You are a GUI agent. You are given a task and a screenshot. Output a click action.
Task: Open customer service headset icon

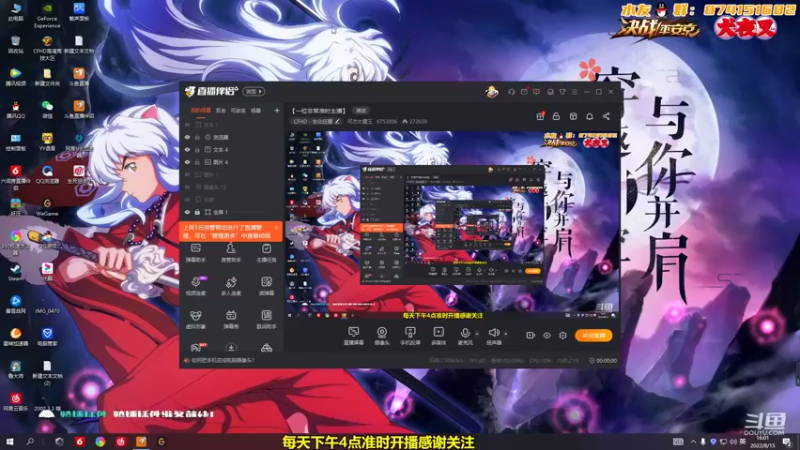click(511, 92)
